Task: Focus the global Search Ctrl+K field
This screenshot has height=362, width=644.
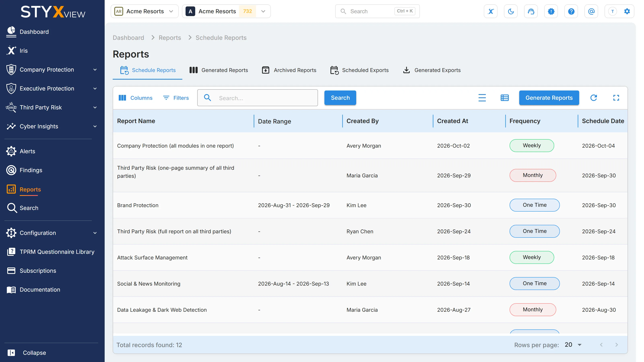Action: coord(377,11)
